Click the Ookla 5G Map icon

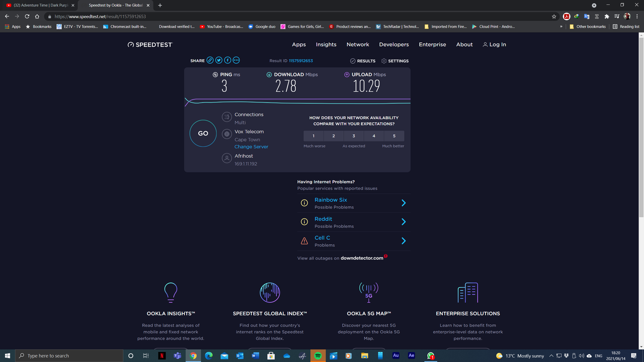(369, 292)
